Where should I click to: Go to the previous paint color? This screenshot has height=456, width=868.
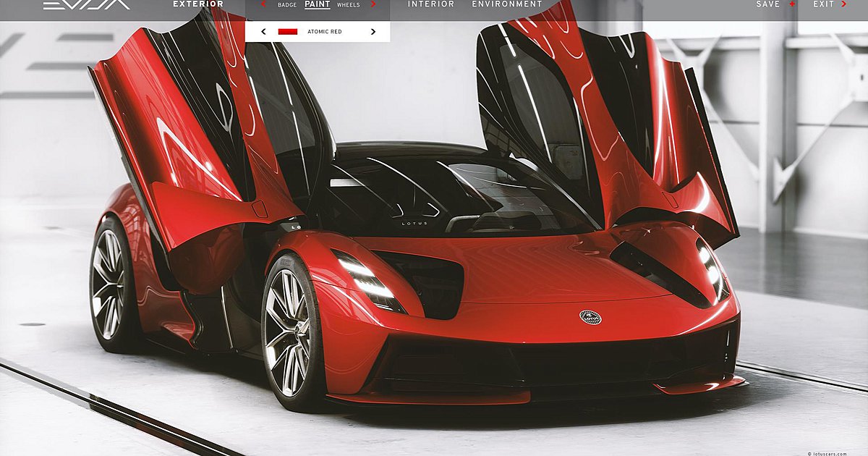tap(263, 32)
